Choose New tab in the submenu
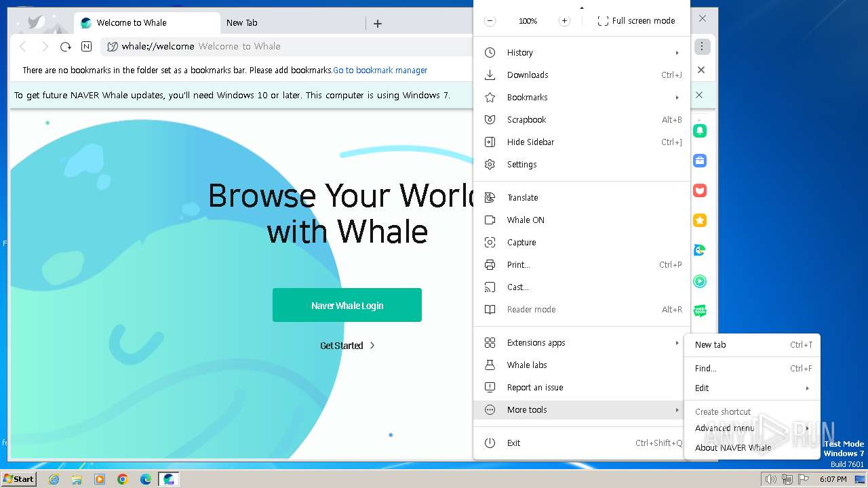The width and height of the screenshot is (868, 488). point(753,345)
